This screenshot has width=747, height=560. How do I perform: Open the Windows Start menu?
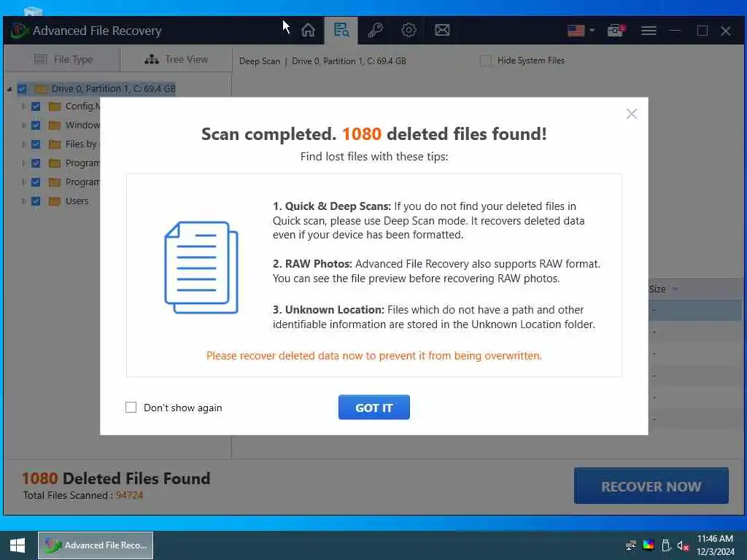18,545
